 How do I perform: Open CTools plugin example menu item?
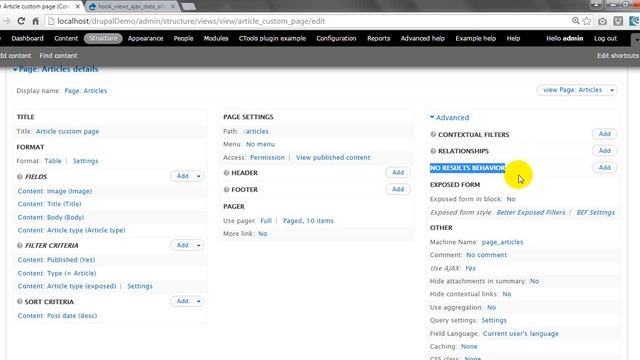pyautogui.click(x=272, y=38)
